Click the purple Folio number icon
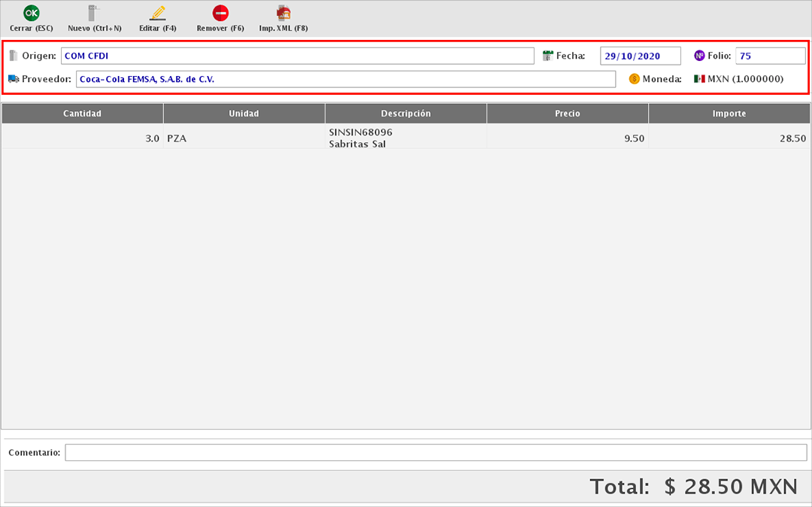 point(699,56)
